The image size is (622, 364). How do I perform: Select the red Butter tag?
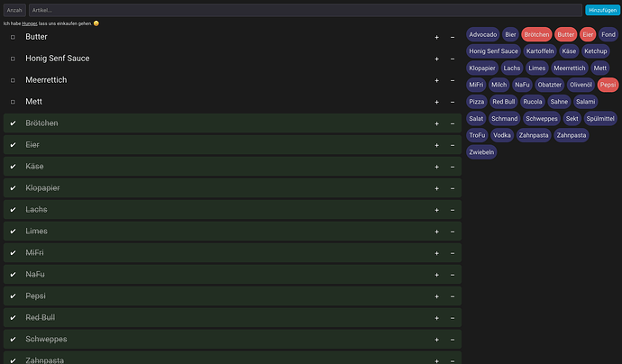tap(566, 34)
